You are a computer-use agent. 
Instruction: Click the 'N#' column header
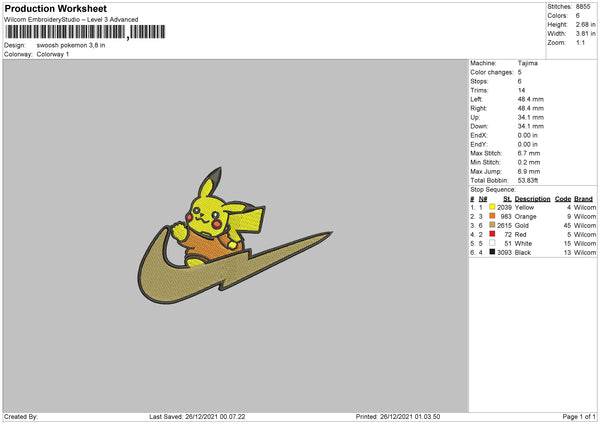click(483, 199)
